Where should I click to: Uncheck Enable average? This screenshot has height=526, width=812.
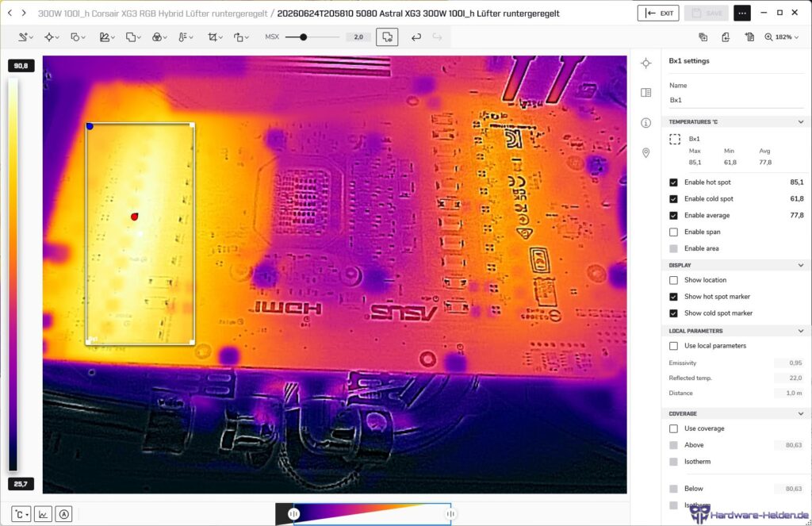tap(673, 216)
